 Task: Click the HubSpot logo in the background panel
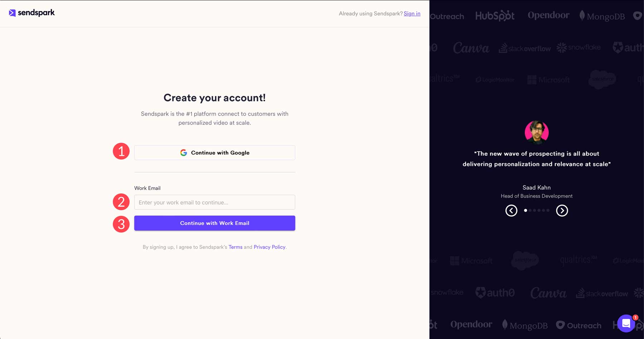pyautogui.click(x=495, y=16)
